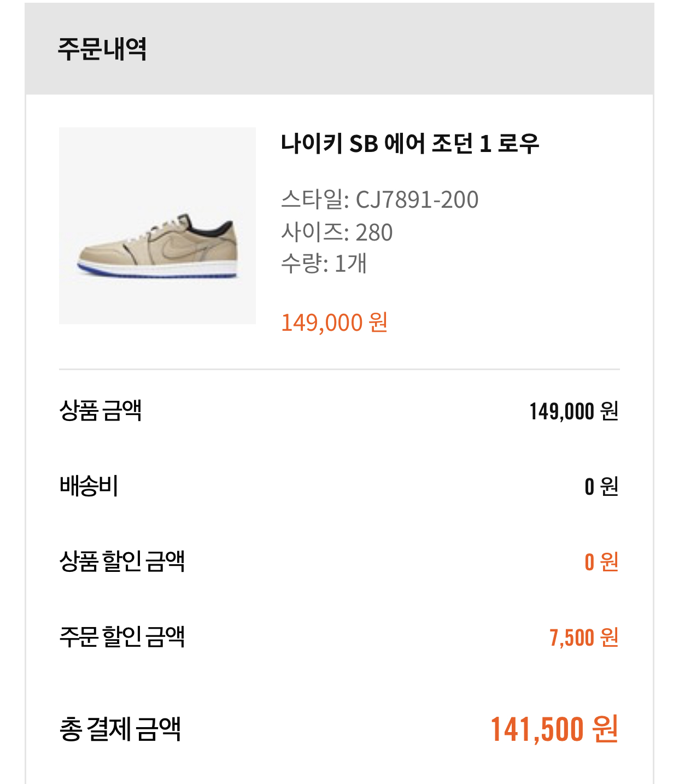Click the 총 결제 금액 label
The height and width of the screenshot is (784, 679).
click(x=120, y=729)
